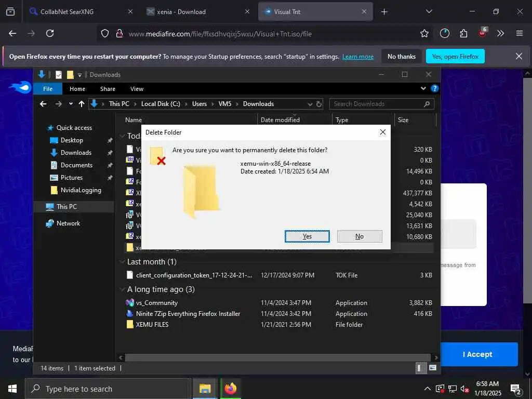Screen dimensions: 532x399
Task: Open Customize Quick Access Toolbar dropdown
Action: pyautogui.click(x=79, y=75)
